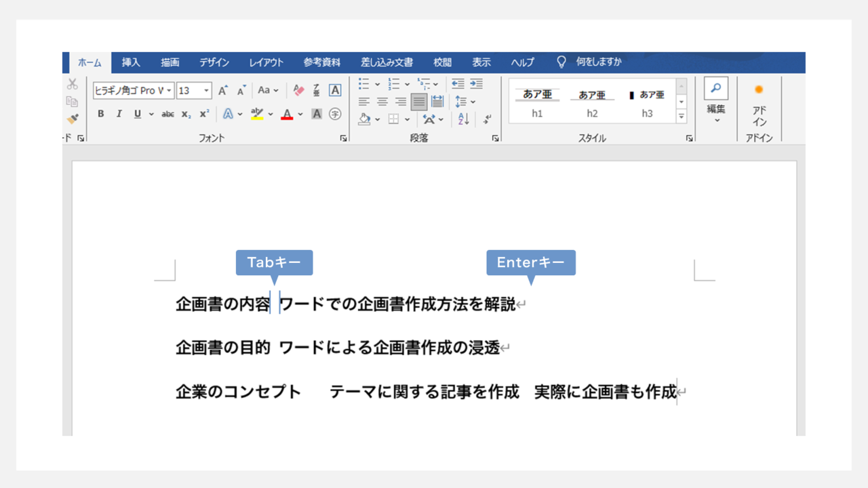The width and height of the screenshot is (868, 488).
Task: Expand the highlight color dropdown arrow
Action: pos(270,114)
